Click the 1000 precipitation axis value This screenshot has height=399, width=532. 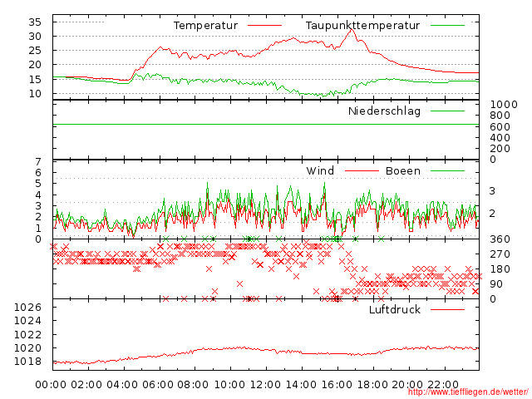pyautogui.click(x=504, y=105)
